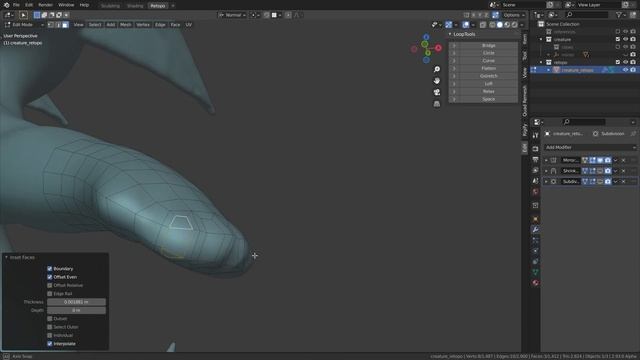This screenshot has width=640, height=360.
Task: Open Options dropdown in viewport header
Action: 514,15
